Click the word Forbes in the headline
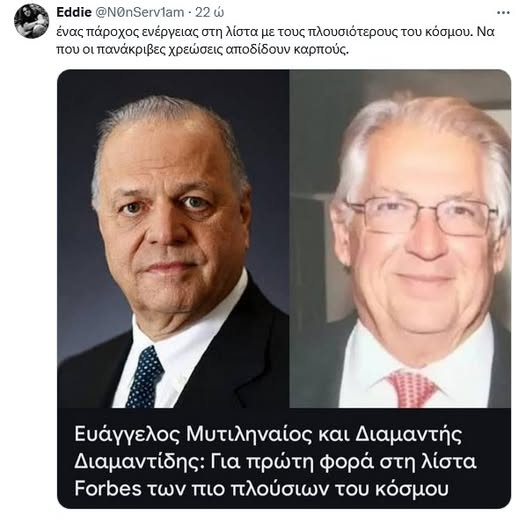Viewport: 526px width, 522px height. 108,488
